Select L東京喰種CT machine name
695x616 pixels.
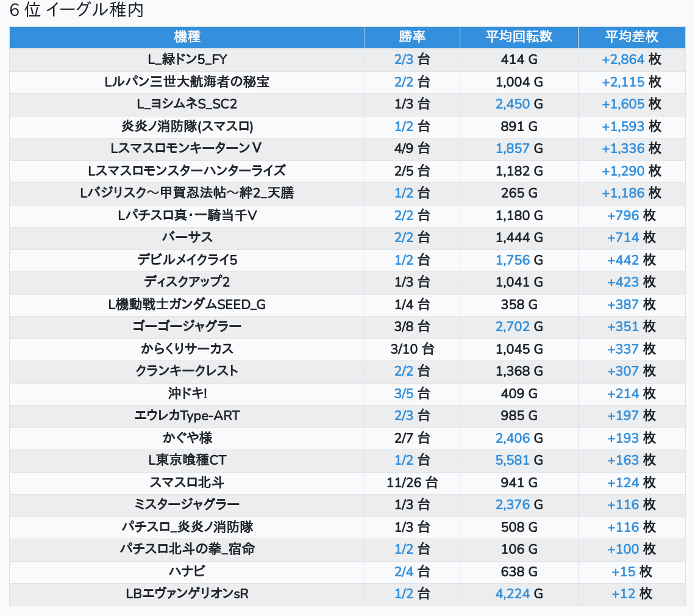(x=187, y=460)
